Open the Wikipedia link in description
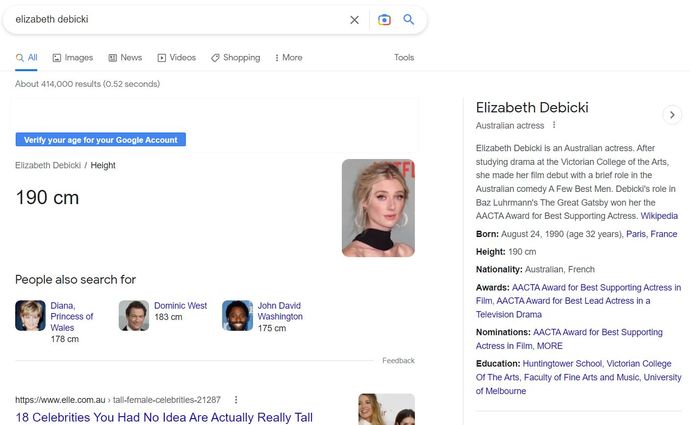The width and height of the screenshot is (690, 425). [x=659, y=216]
